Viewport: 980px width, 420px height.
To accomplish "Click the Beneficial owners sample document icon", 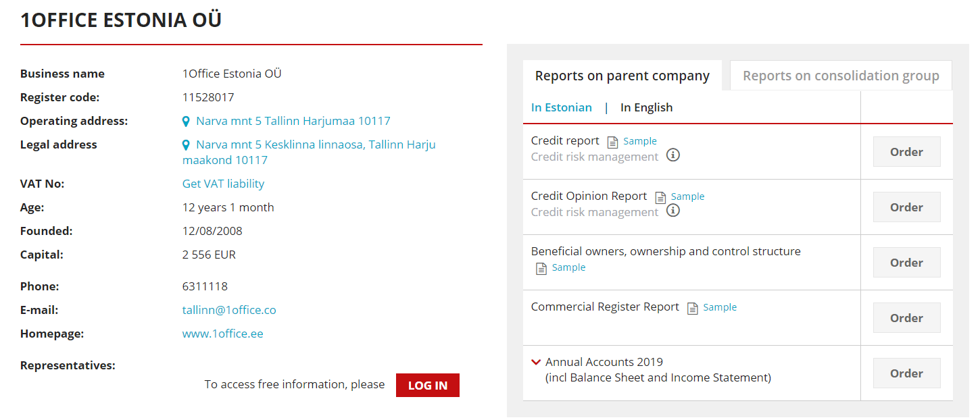I will (541, 268).
